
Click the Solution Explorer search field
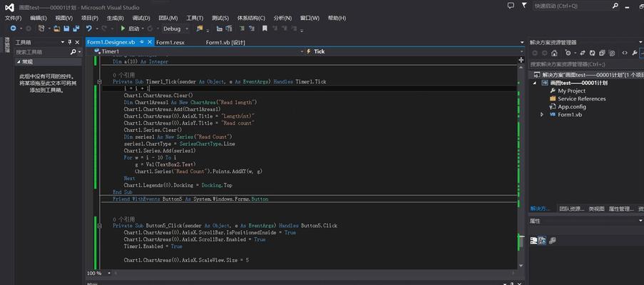[586, 64]
